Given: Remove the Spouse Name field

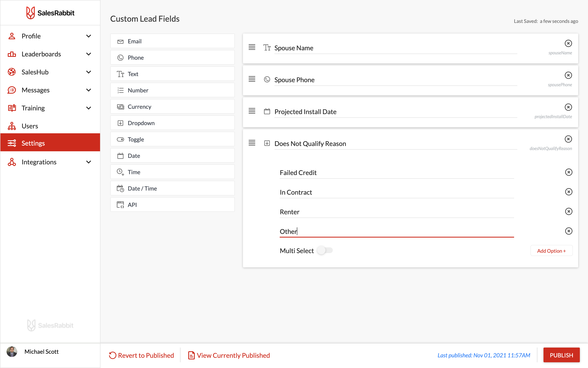Looking at the screenshot, I should (x=568, y=43).
